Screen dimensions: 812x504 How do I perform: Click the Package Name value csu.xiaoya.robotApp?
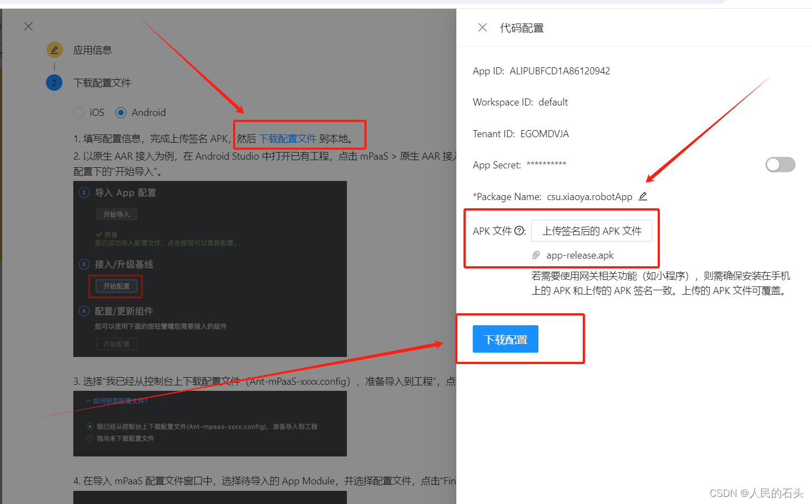click(x=590, y=196)
